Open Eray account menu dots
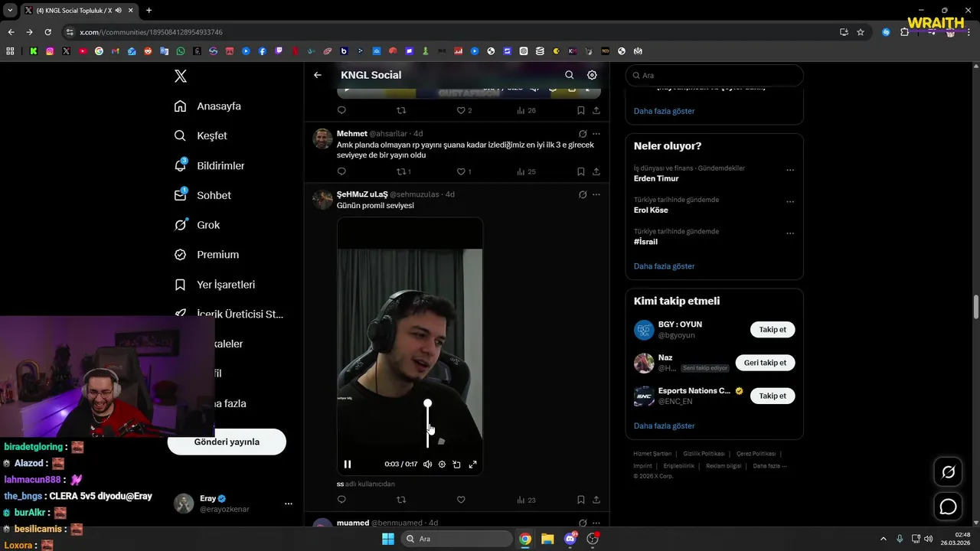This screenshot has height=551, width=980. click(x=289, y=504)
